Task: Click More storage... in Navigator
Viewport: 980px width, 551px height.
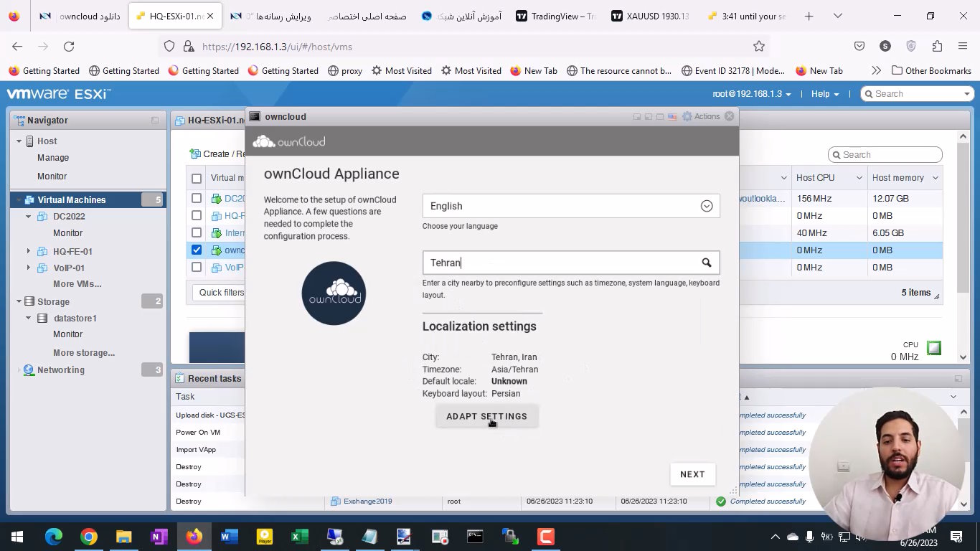Action: pyautogui.click(x=84, y=352)
